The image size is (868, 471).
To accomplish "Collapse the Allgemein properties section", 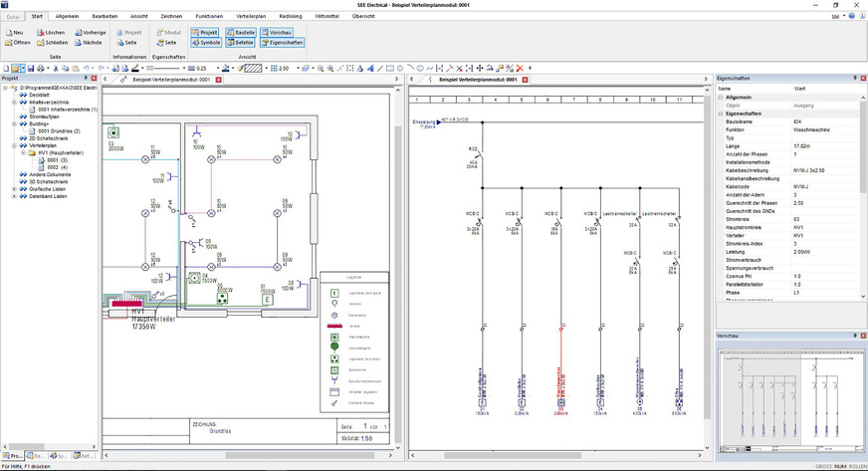I will pos(721,97).
